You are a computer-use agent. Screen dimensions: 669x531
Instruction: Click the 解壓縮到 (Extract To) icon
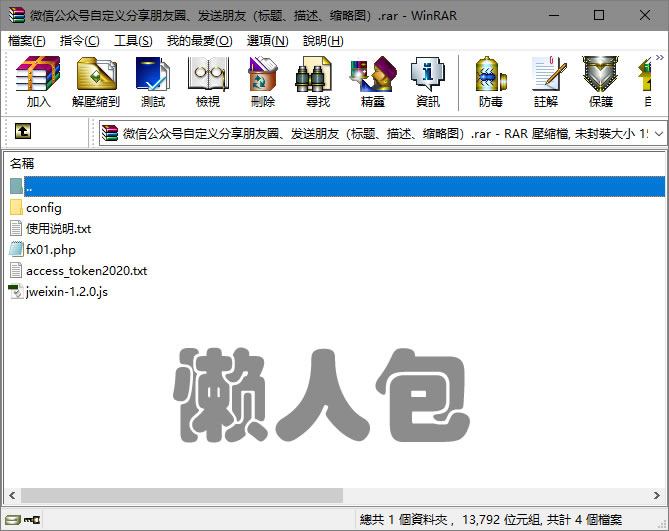point(96,82)
